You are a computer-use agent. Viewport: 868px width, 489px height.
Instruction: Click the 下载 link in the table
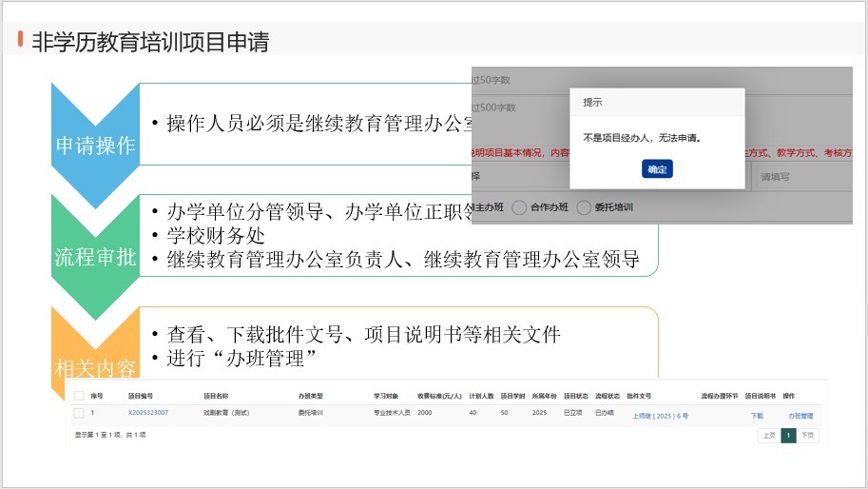pos(757,416)
